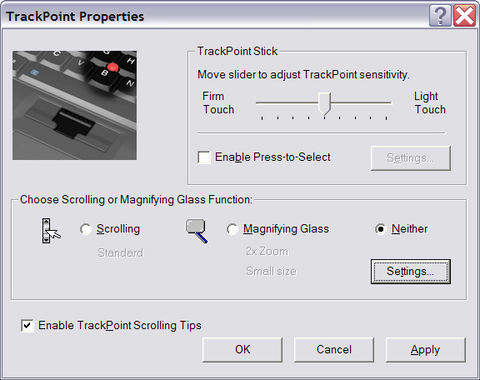Click the TrackPoint keyboard image

75,105
